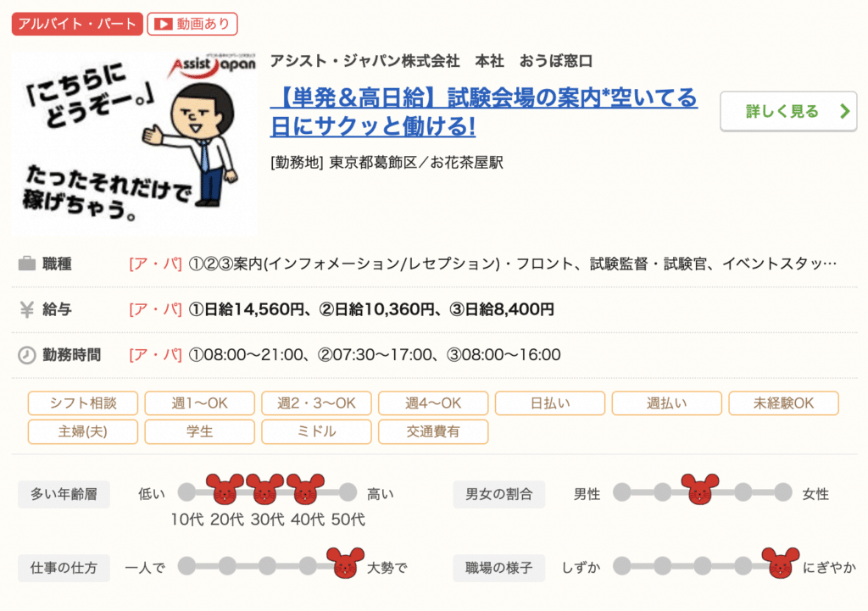The image size is (868, 611).
Task: Click the 学生 tag
Action: [200, 431]
